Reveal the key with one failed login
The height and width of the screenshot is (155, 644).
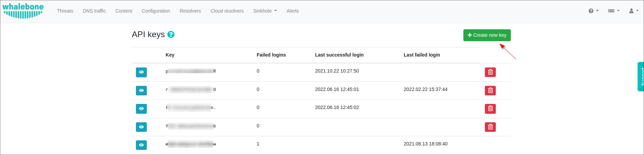click(141, 145)
